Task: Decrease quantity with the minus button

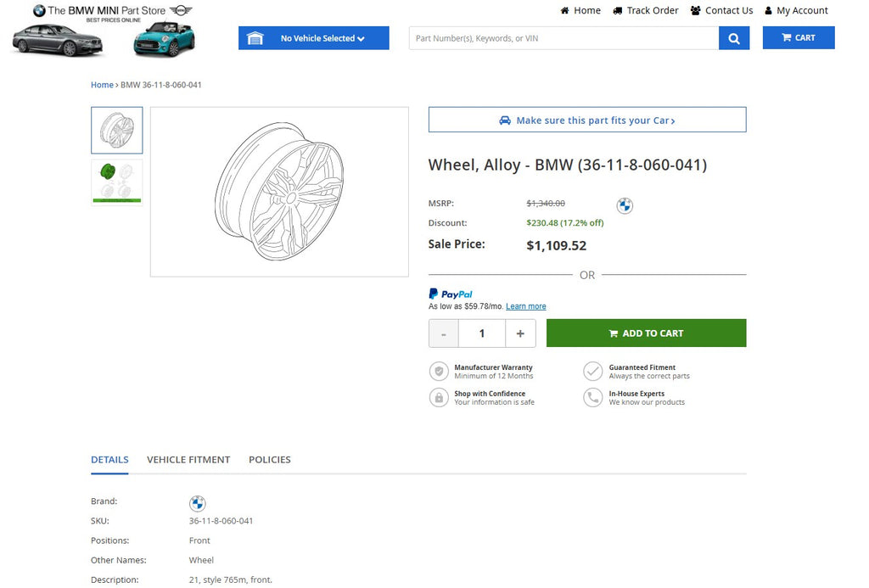Action: (x=443, y=333)
